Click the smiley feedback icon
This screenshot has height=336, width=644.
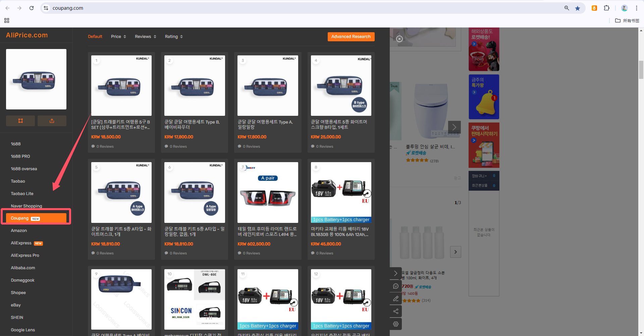[x=396, y=286]
